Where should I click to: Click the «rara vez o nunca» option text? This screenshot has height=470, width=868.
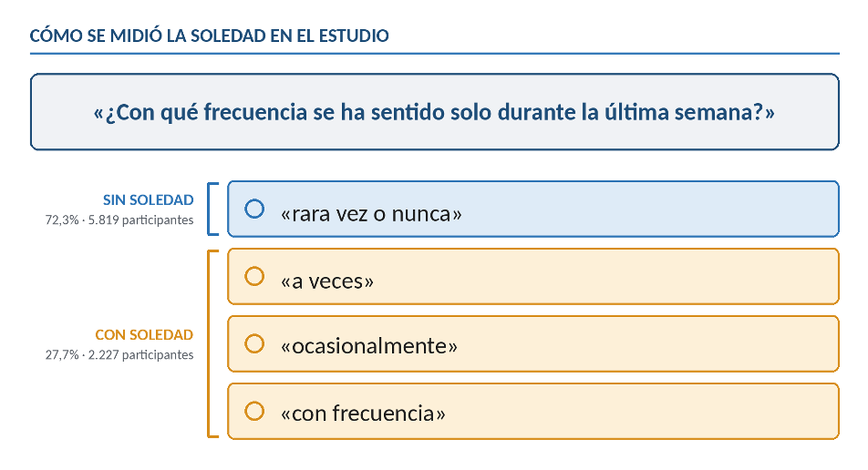pos(371,213)
